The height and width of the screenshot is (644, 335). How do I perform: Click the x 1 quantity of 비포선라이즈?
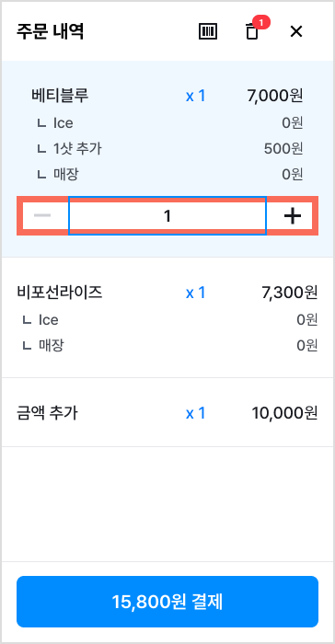pos(196,293)
